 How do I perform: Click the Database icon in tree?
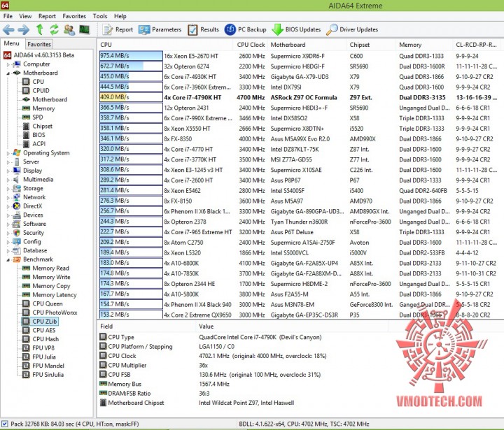(x=17, y=250)
